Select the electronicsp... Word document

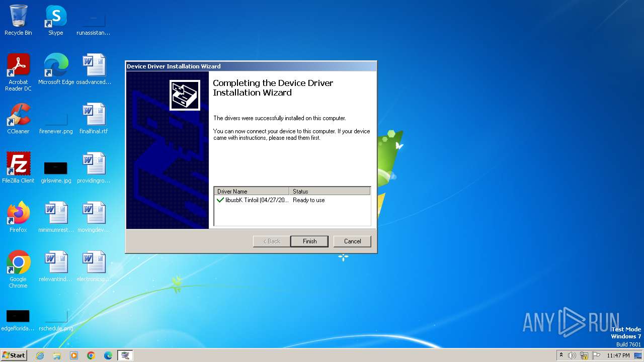coord(94,266)
